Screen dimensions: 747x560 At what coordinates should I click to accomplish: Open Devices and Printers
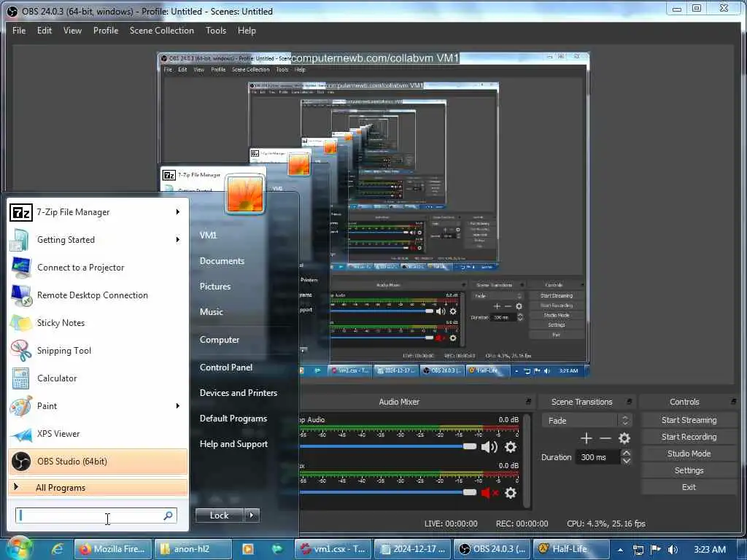point(239,393)
